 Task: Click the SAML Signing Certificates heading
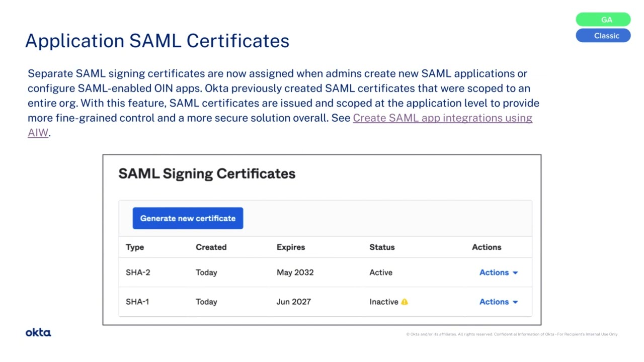(x=207, y=174)
